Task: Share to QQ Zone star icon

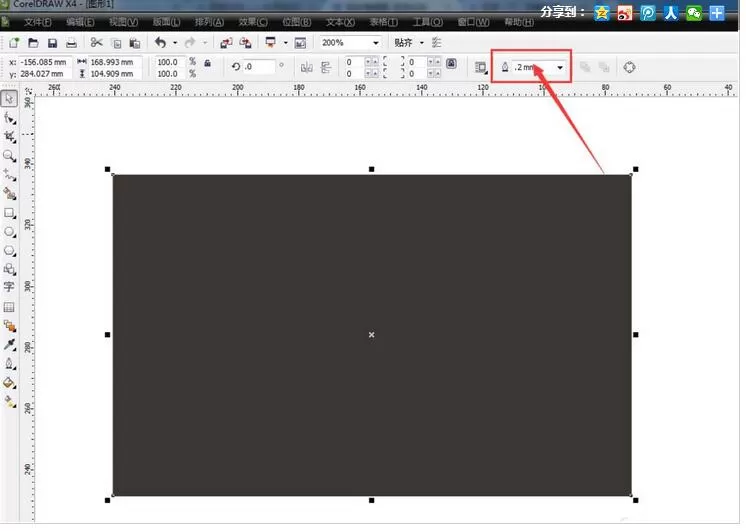Action: point(602,12)
